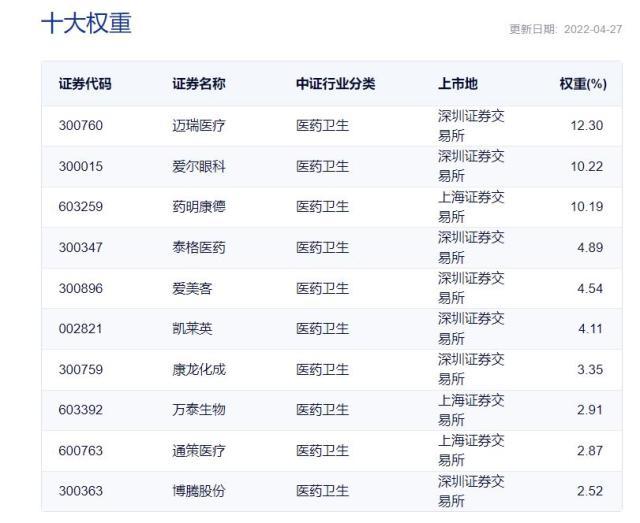Click the 泰格医药 row name
Viewport: 640px width, 523px height.
[x=198, y=248]
